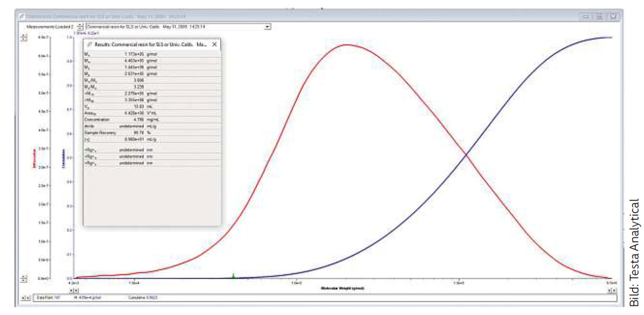Click the Results panel title icon
The height and width of the screenshot is (315, 644).
coord(89,44)
